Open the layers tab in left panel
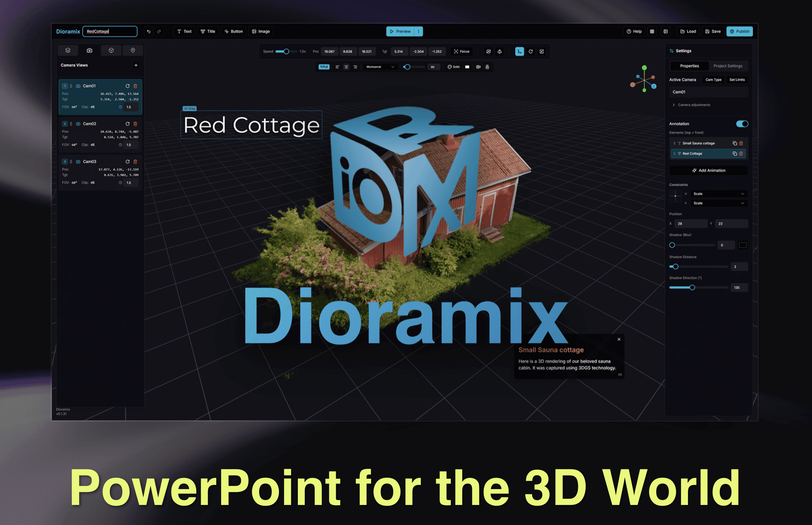812x525 pixels. click(68, 50)
